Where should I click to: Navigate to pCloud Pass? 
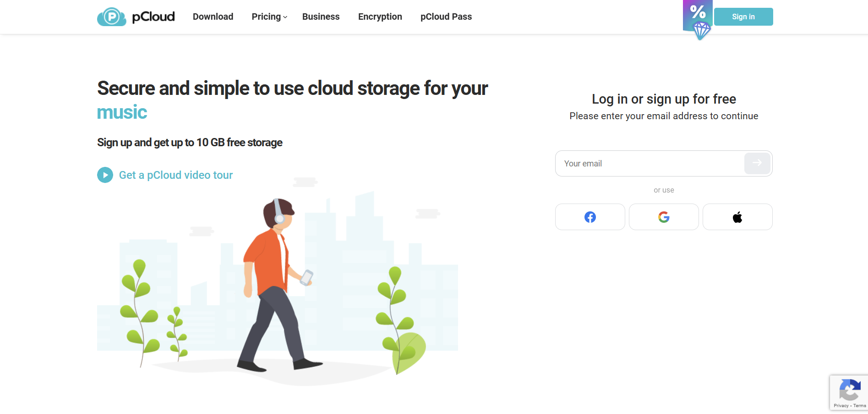pos(446,17)
